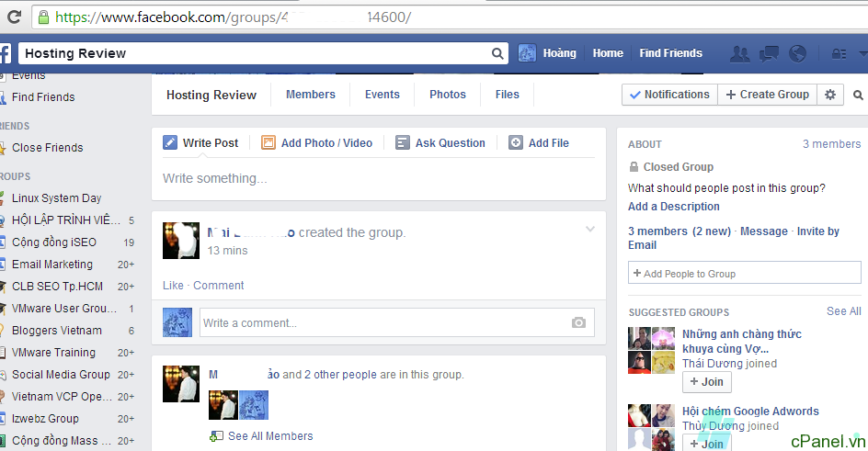Open friend requests icon in top bar
The image size is (868, 451).
[x=739, y=53]
